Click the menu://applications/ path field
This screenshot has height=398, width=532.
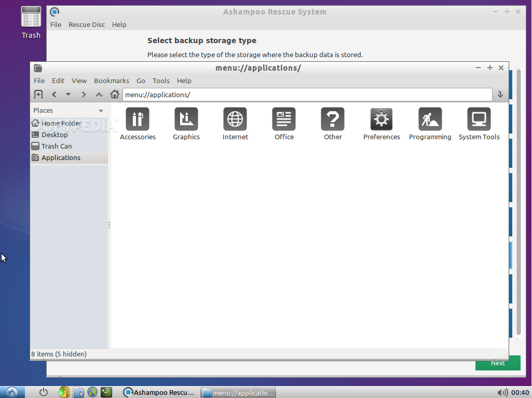(307, 95)
